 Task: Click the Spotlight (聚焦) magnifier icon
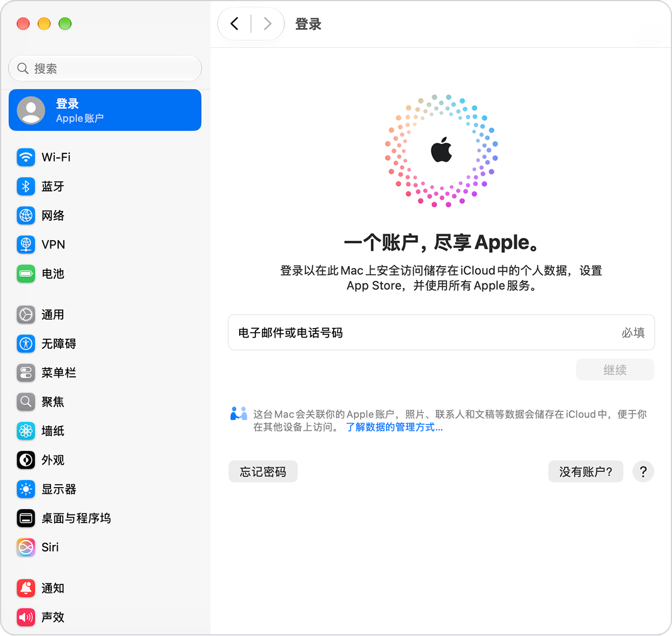(26, 402)
